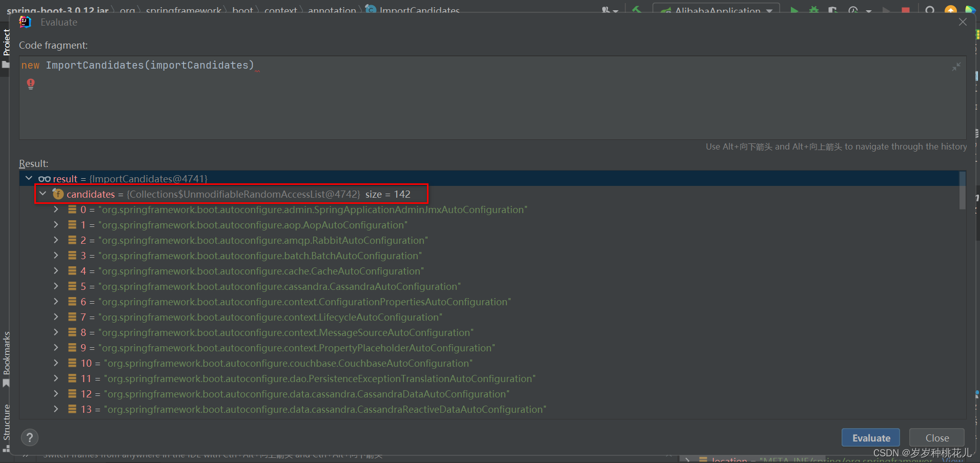Expand row 6 ConfigurationPropertiesAutoConfiguration
The width and height of the screenshot is (980, 463).
(x=56, y=302)
